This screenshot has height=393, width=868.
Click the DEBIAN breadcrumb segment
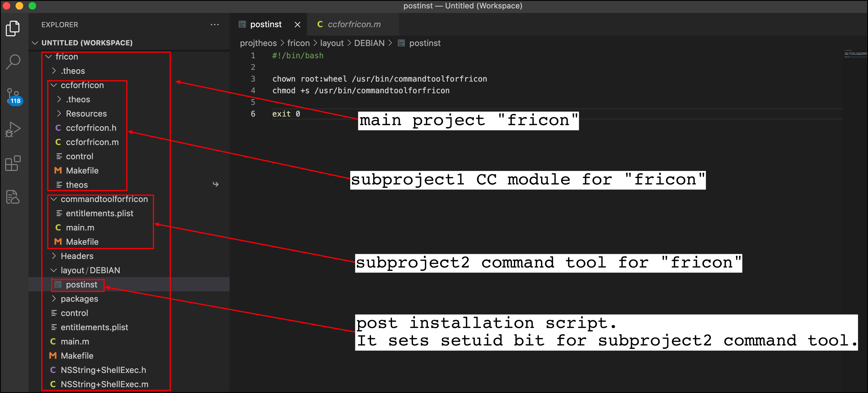point(369,43)
